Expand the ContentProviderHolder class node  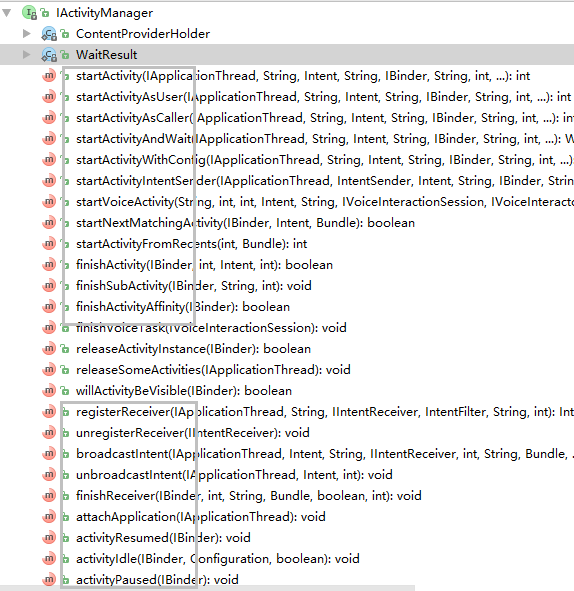coord(26,34)
